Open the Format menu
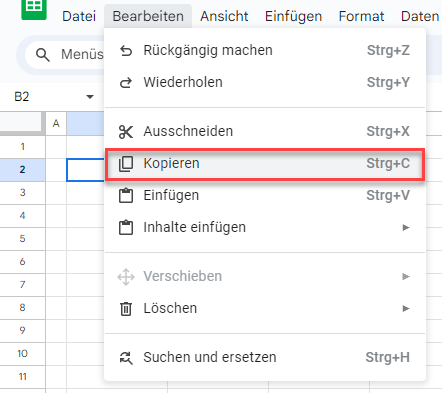The image size is (442, 393). click(x=361, y=16)
